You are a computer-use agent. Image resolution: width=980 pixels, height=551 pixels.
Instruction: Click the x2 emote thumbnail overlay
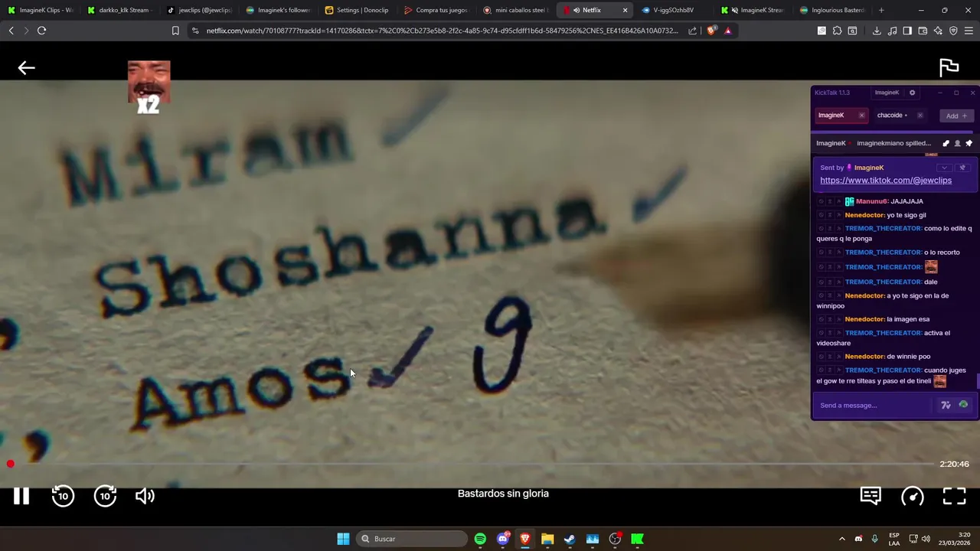(x=149, y=86)
